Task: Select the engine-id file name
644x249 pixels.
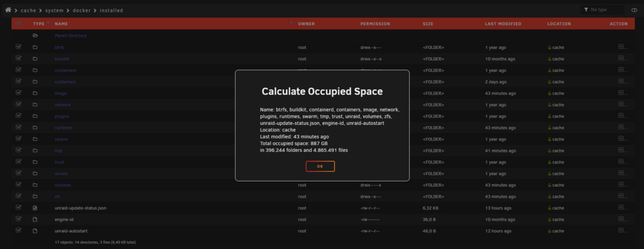Action: [64, 219]
